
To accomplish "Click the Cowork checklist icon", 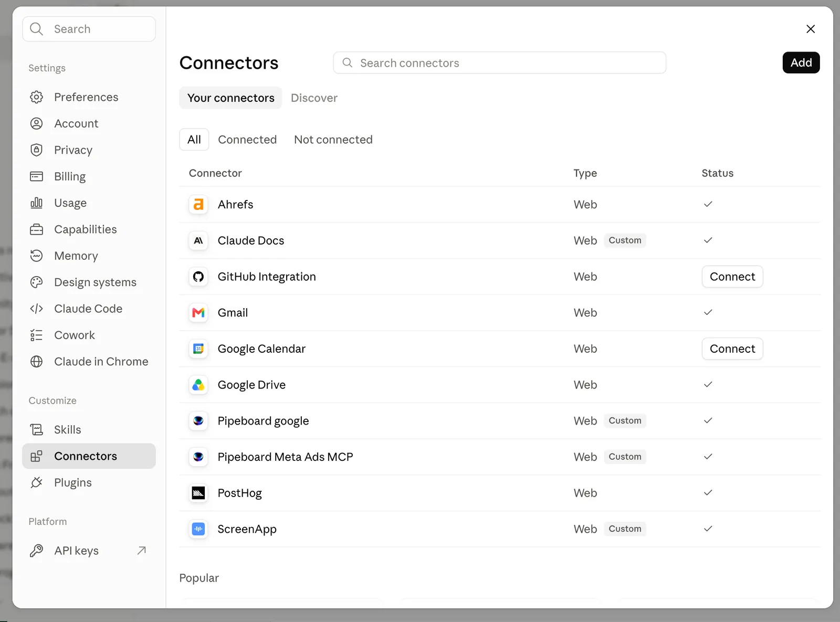I will (x=36, y=335).
